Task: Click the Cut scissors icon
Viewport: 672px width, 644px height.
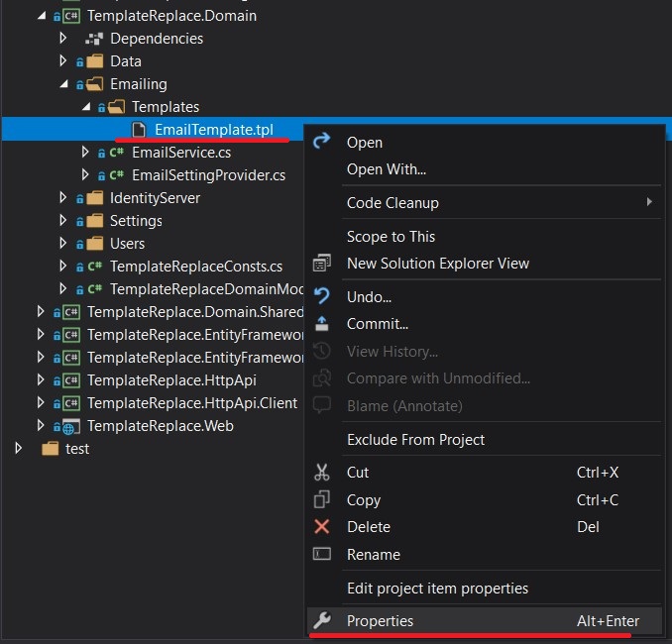Action: click(x=321, y=473)
